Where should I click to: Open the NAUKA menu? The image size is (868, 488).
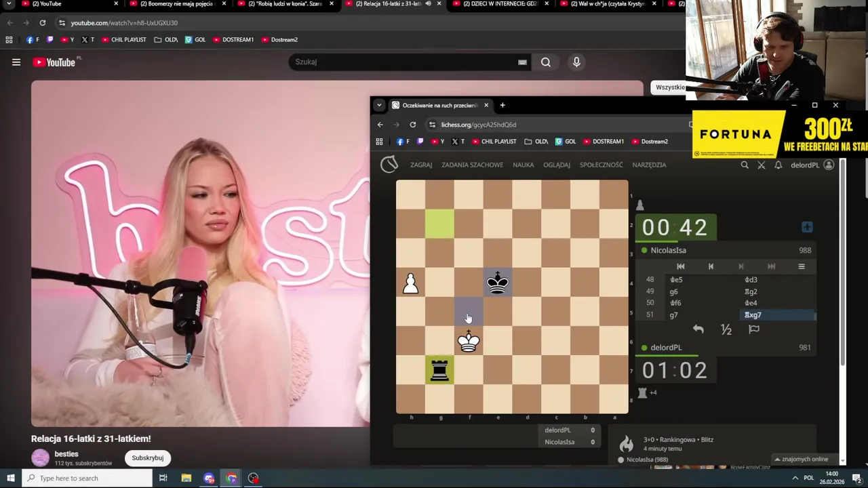(523, 165)
